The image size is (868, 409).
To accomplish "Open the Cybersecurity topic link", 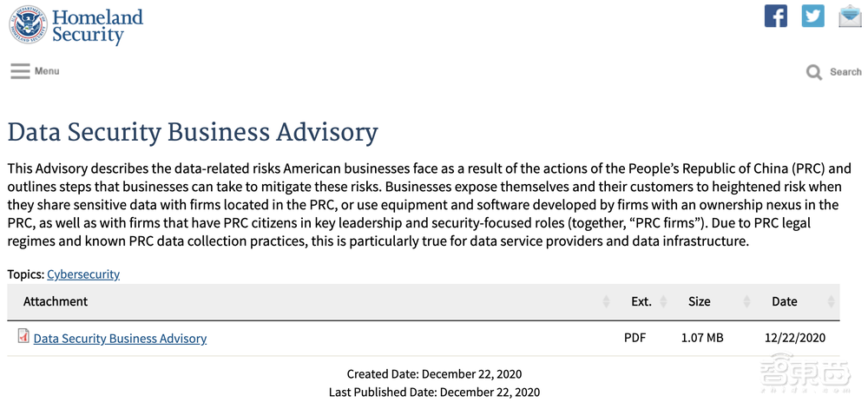I will tap(83, 274).
